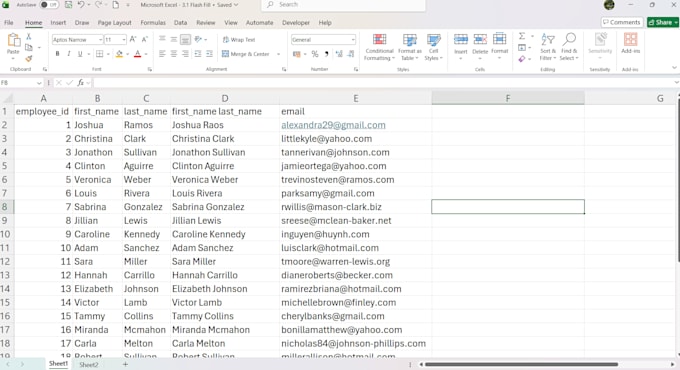680x370 pixels.
Task: Open Sort & Filter
Action: 548,47
